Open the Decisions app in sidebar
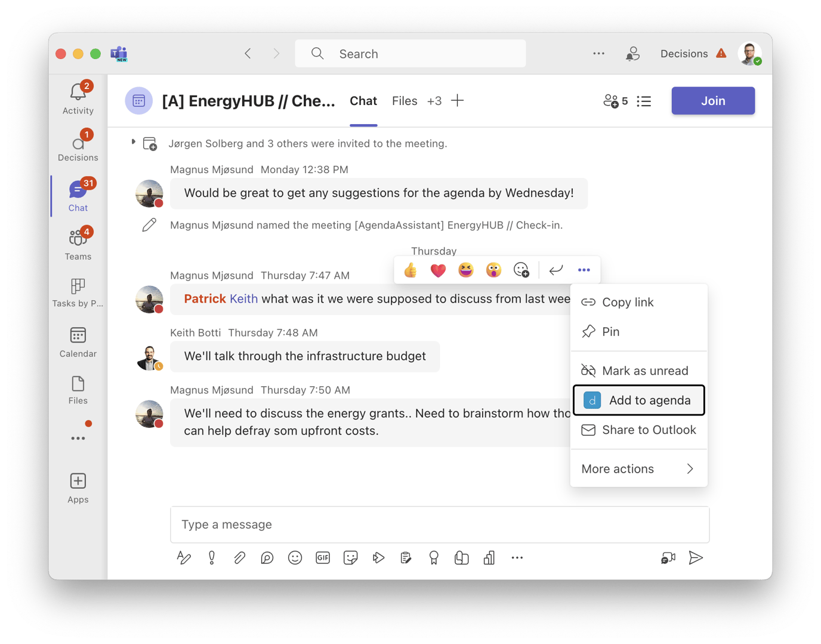The width and height of the screenshot is (821, 644). pyautogui.click(x=78, y=146)
